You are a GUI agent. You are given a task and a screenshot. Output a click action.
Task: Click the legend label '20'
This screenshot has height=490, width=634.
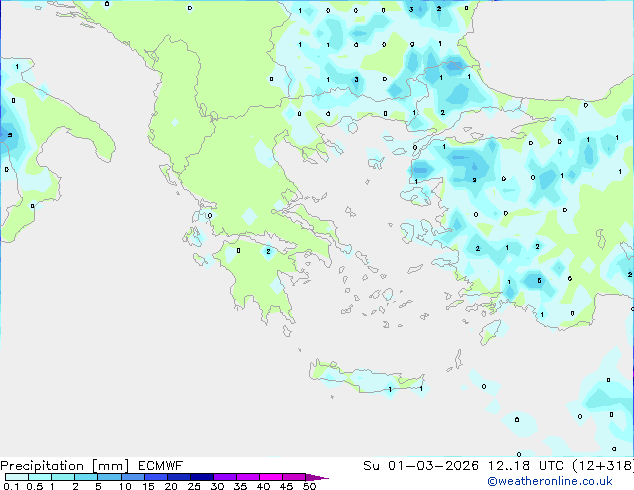tap(171, 486)
